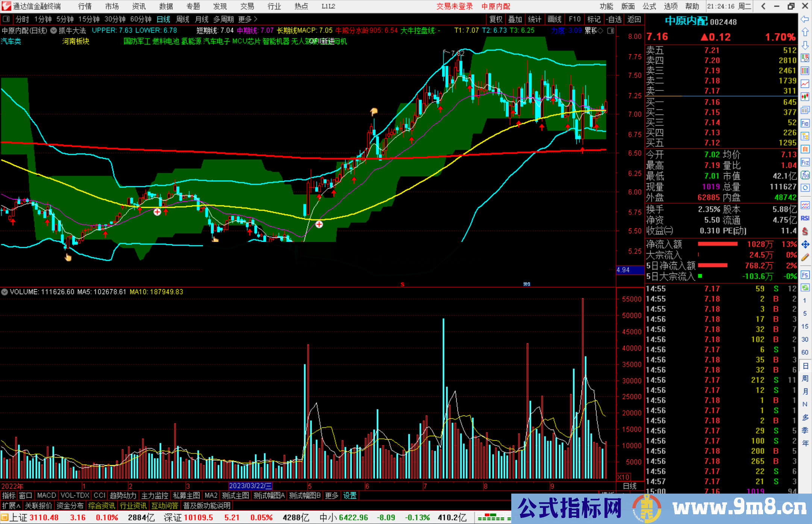
Task: Click the blue four-arrow move icon
Action: (x=805, y=245)
